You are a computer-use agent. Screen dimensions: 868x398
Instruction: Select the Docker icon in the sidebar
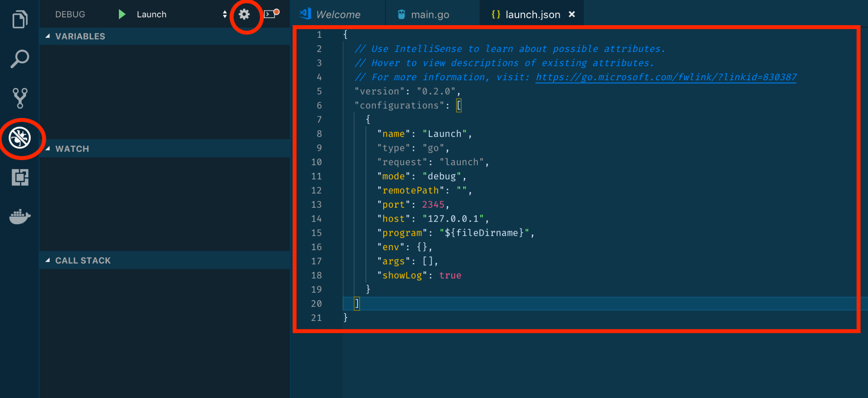[19, 216]
